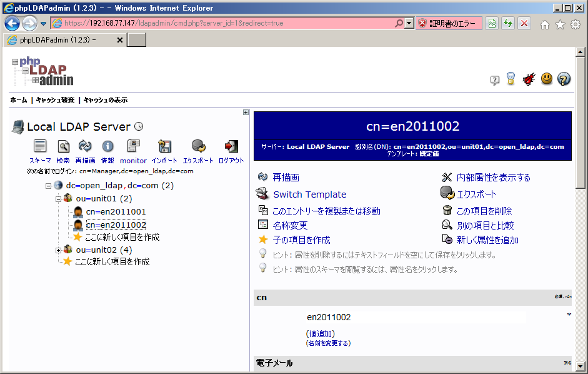Click the rename (名称変更) icon
The width and height of the screenshot is (588, 374).
click(x=263, y=225)
